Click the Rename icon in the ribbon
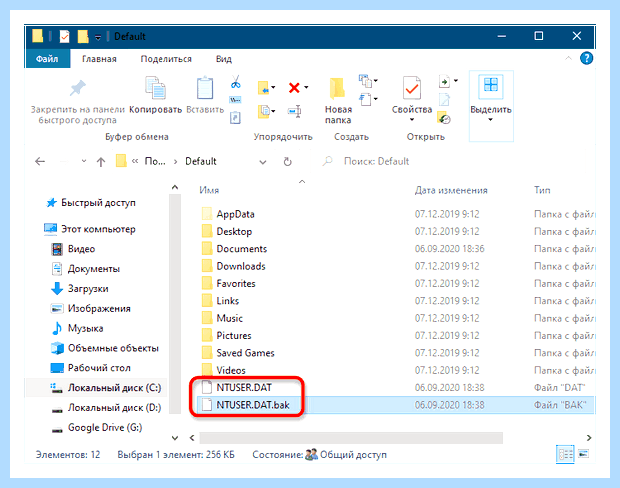 click(x=295, y=111)
